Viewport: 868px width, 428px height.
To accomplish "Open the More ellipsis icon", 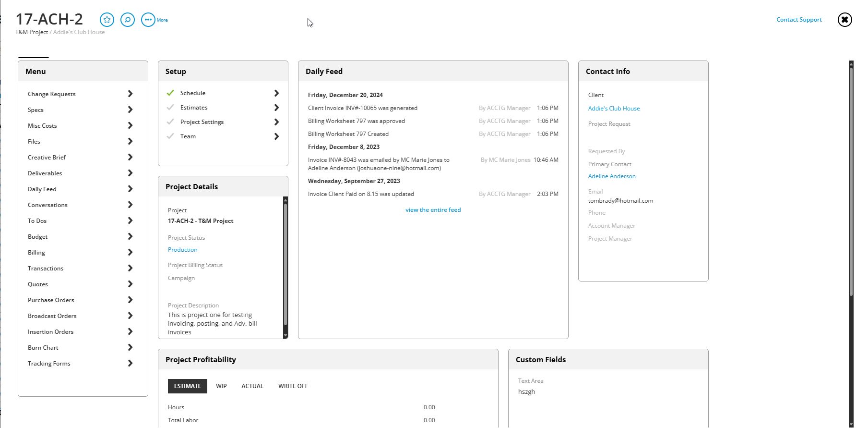I will pos(148,20).
